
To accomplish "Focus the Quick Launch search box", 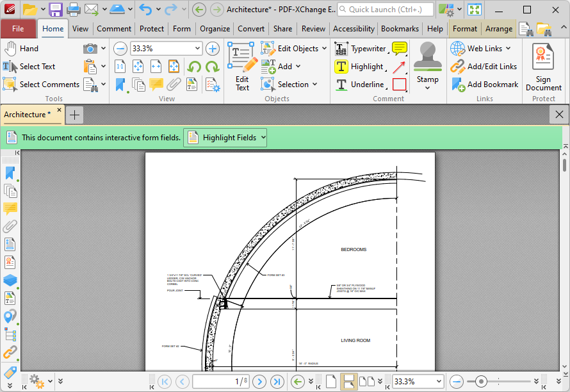I will (386, 10).
